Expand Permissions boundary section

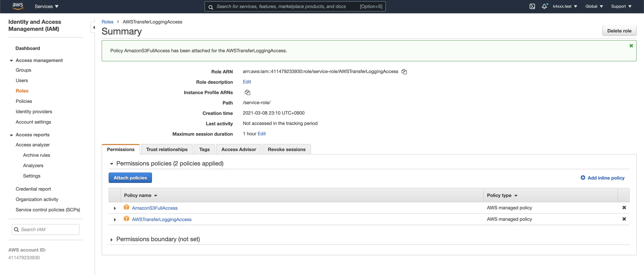(112, 240)
